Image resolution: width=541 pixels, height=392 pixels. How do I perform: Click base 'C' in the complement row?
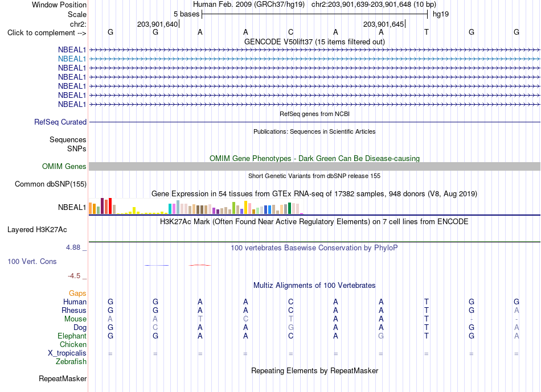[291, 32]
